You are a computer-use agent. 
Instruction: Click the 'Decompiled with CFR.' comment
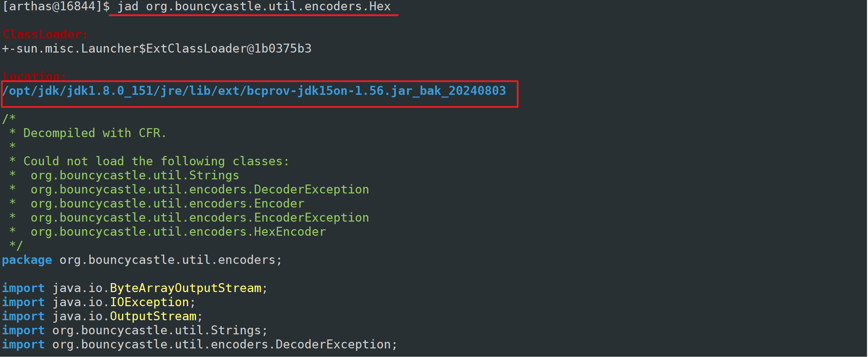[94, 133]
